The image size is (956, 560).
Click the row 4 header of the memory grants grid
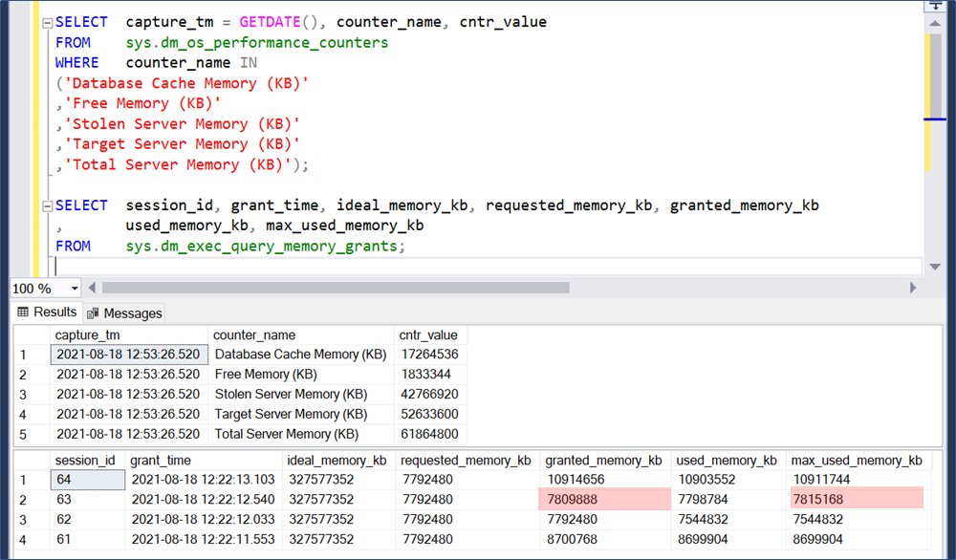(32, 540)
